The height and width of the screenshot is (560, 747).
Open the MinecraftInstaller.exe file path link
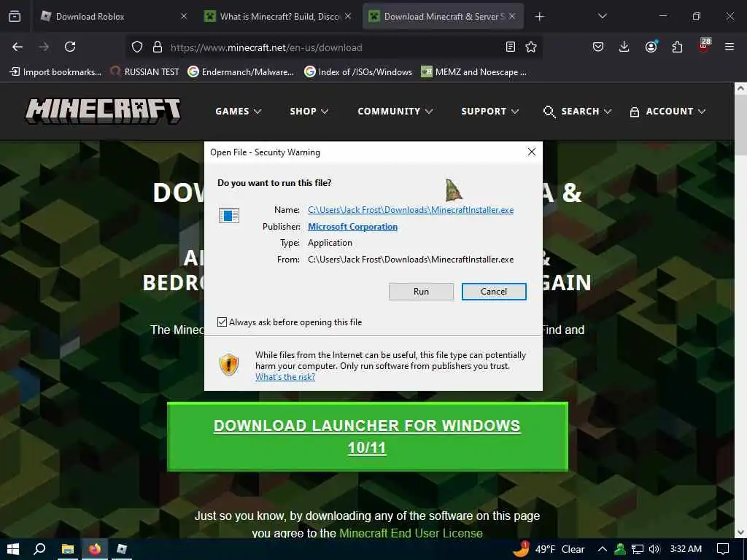pos(411,209)
